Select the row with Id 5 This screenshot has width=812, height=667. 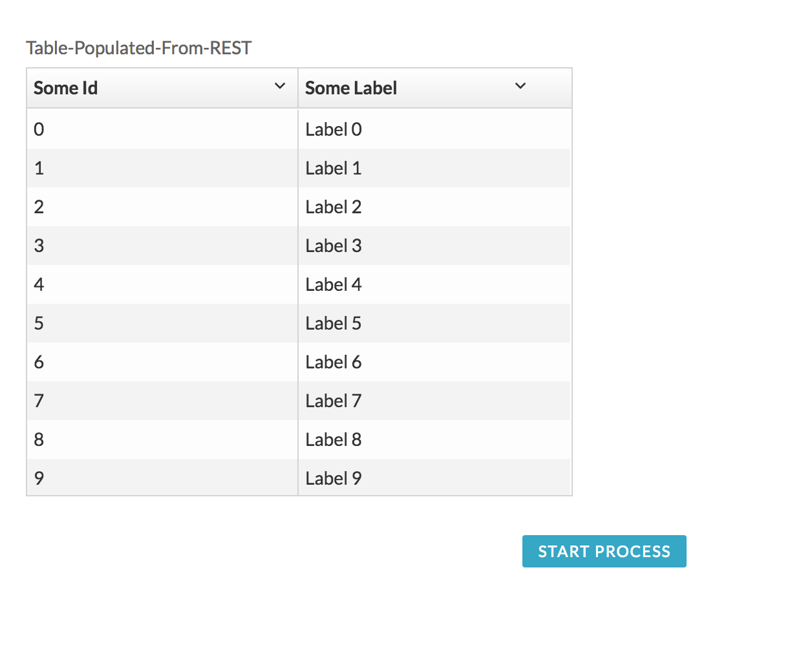[299, 323]
